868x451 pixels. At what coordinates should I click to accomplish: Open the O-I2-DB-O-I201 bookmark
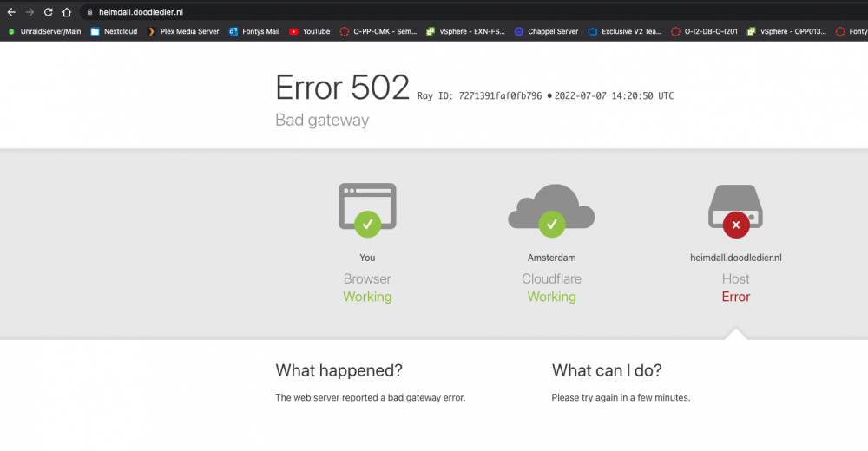(704, 31)
